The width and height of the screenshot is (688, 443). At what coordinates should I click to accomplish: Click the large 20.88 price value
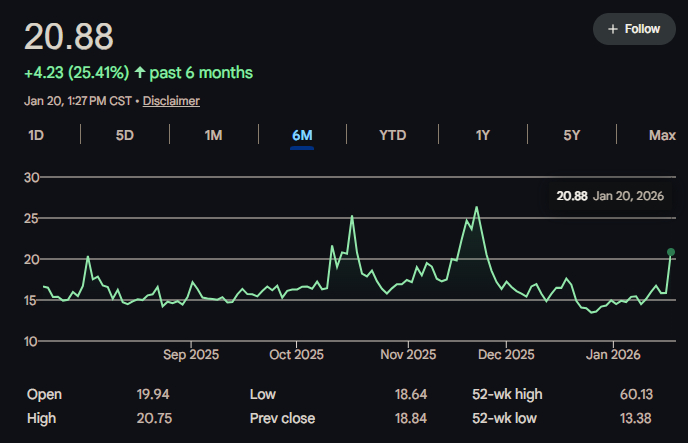pyautogui.click(x=69, y=37)
